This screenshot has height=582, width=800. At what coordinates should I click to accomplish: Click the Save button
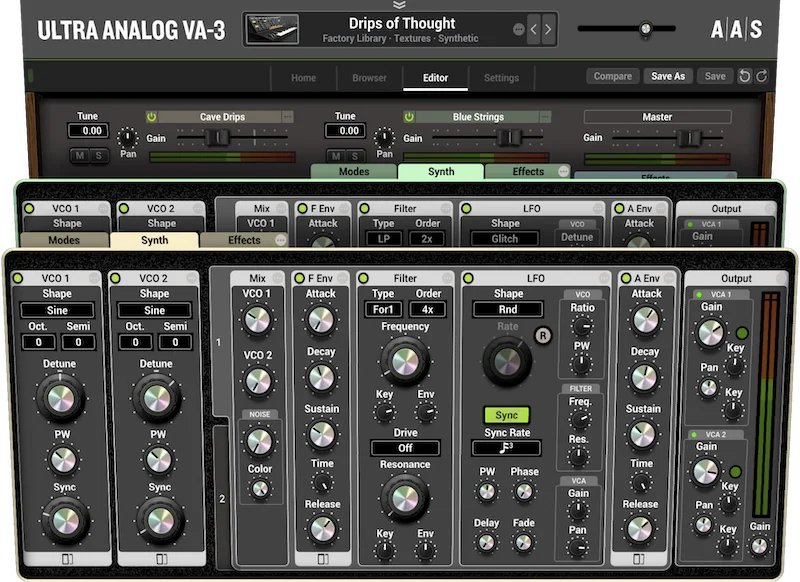click(x=715, y=76)
